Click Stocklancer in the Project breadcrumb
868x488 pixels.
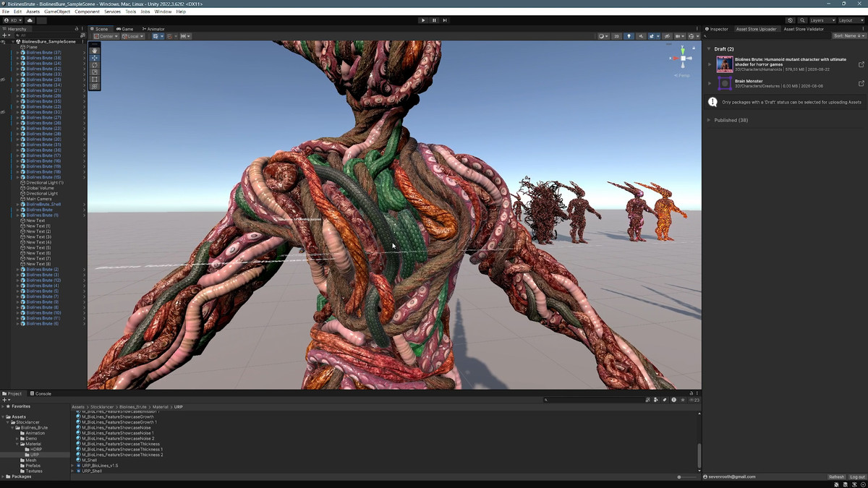click(x=102, y=407)
